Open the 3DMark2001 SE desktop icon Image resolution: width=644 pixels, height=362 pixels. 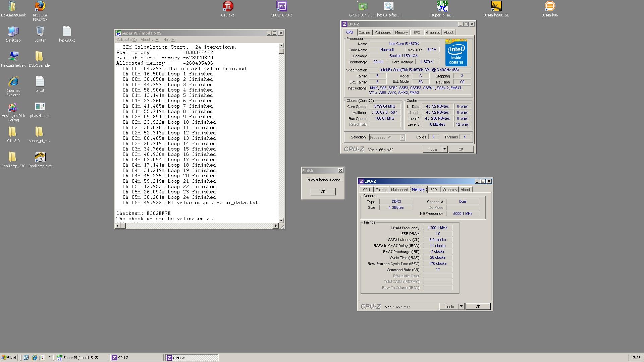(496, 6)
